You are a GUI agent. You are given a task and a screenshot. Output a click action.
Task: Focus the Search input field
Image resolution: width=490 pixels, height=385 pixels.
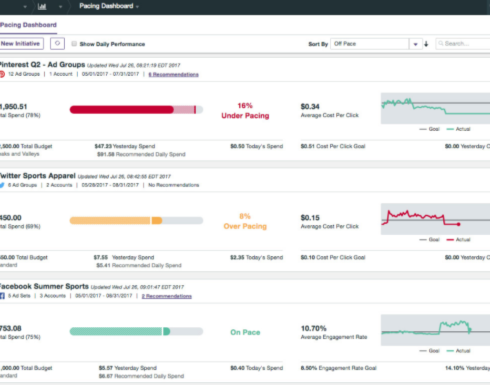point(463,44)
